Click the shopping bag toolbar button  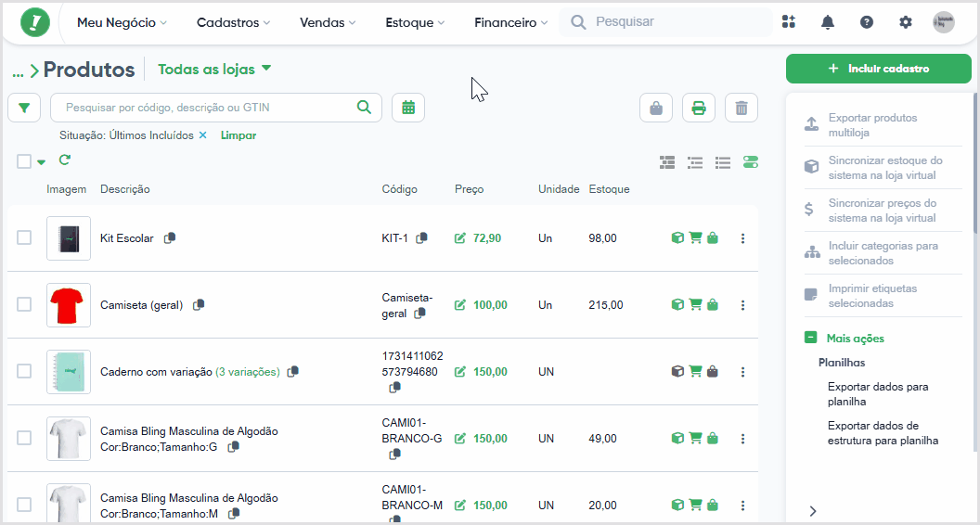pos(656,109)
